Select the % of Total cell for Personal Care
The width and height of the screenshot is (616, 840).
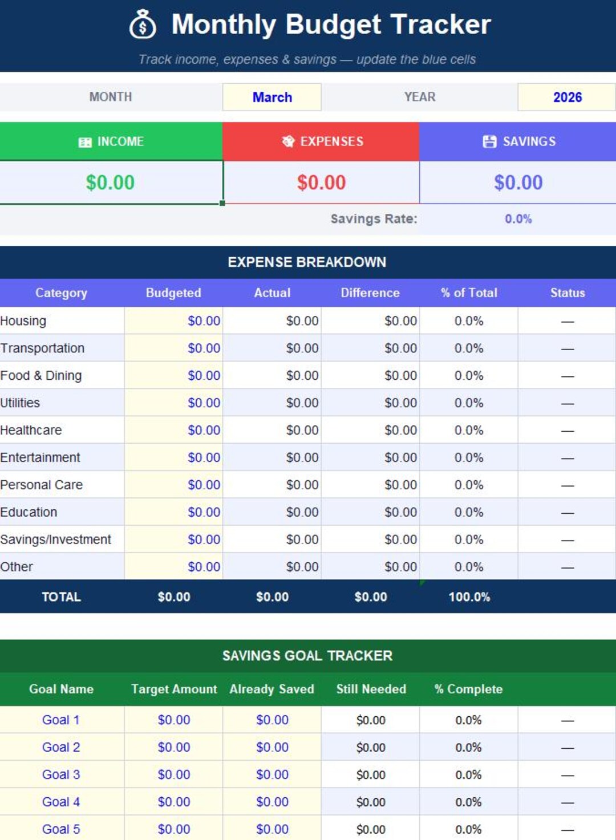[469, 485]
